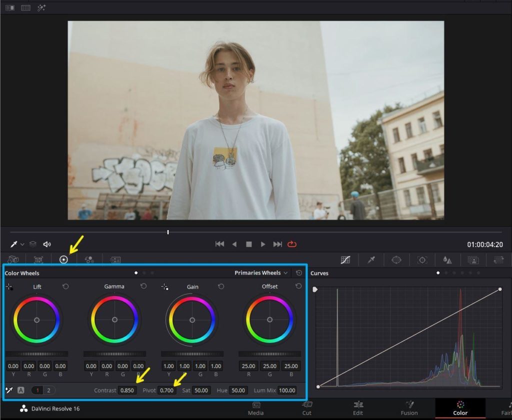The image size is (512, 420).
Task: Reset the Gamma wheel
Action: (143, 286)
